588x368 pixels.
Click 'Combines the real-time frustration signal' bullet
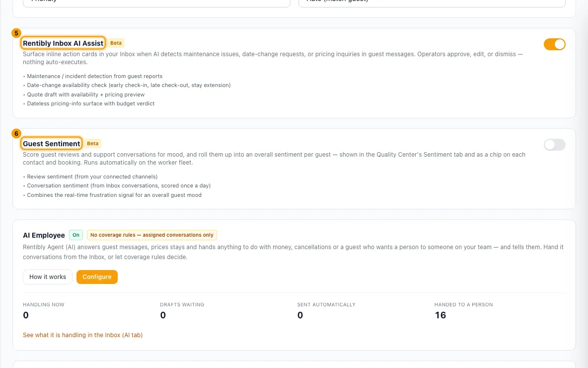pyautogui.click(x=112, y=195)
